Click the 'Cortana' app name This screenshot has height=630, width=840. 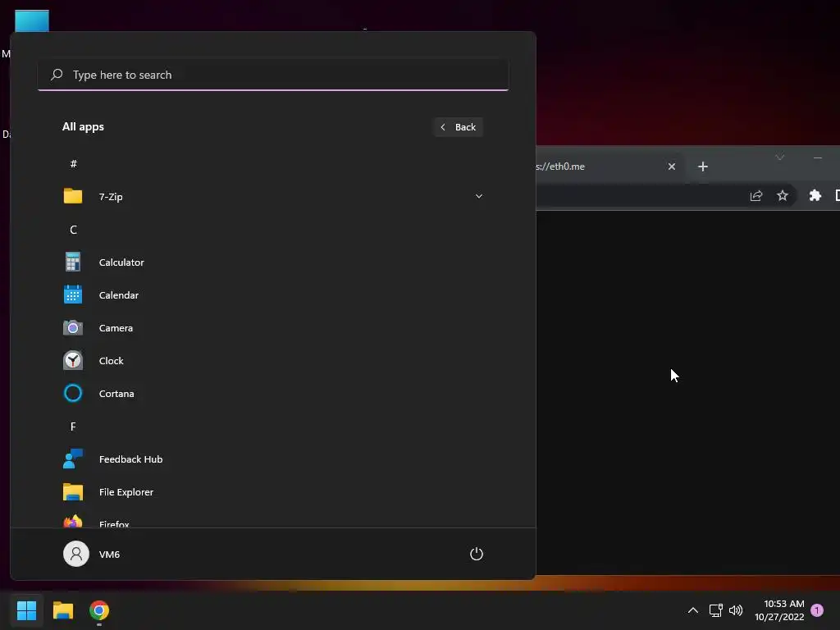[x=116, y=393]
